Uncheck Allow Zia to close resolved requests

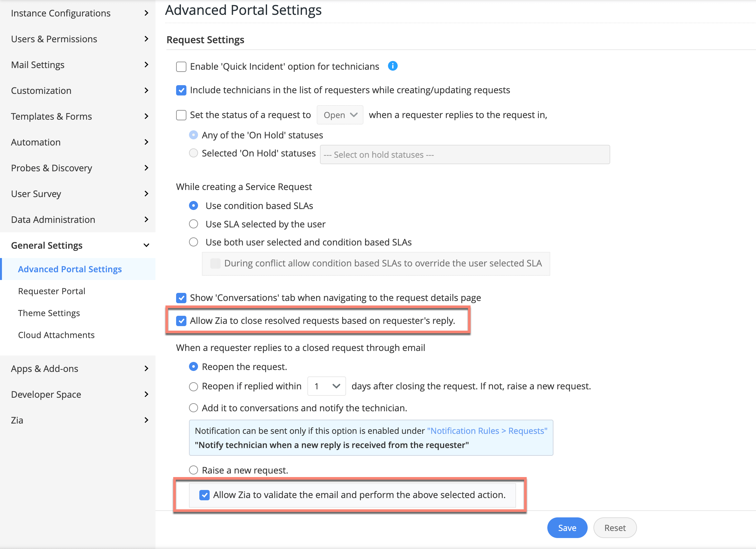(181, 321)
